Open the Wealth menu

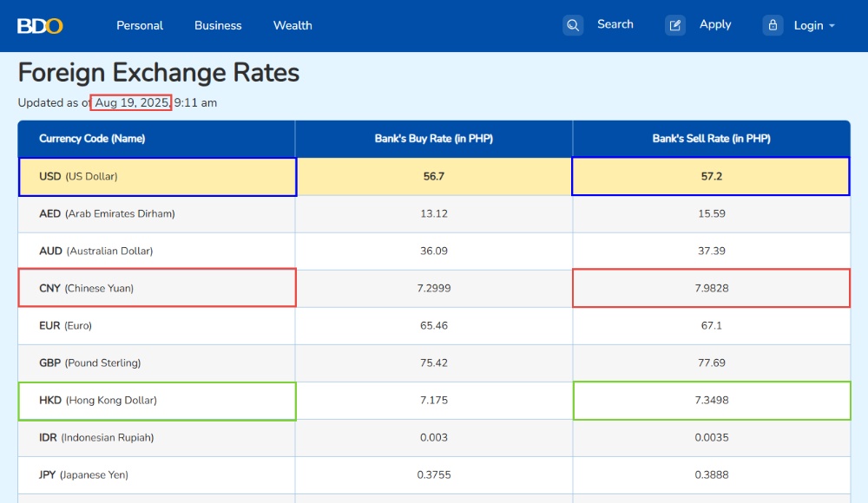point(293,25)
